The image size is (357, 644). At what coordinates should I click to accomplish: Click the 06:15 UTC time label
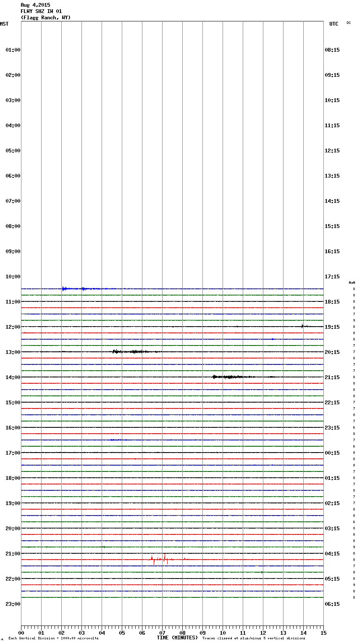click(x=332, y=604)
